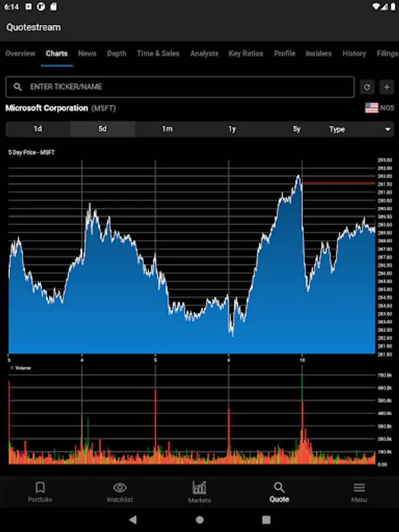
Task: Tap the US flag exchange icon
Action: [x=372, y=108]
